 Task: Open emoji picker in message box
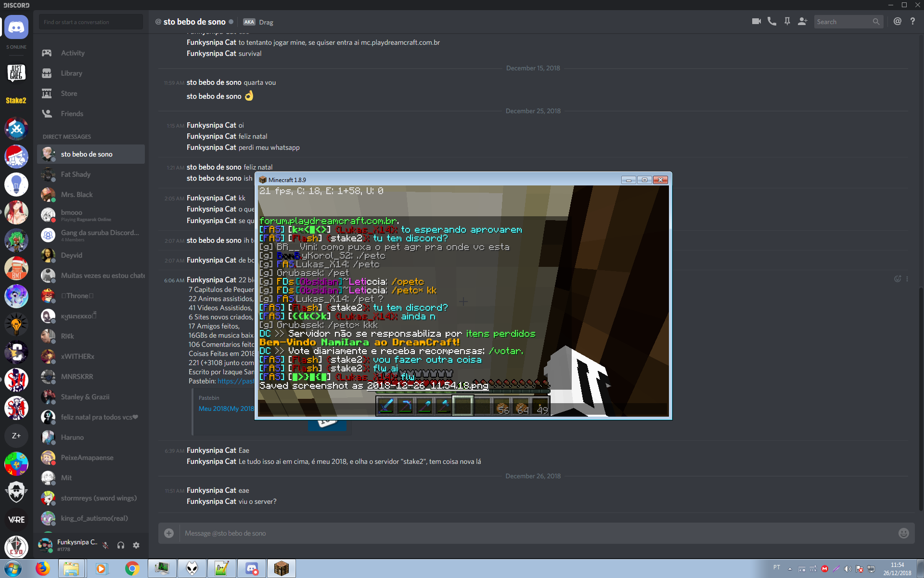[x=903, y=533]
